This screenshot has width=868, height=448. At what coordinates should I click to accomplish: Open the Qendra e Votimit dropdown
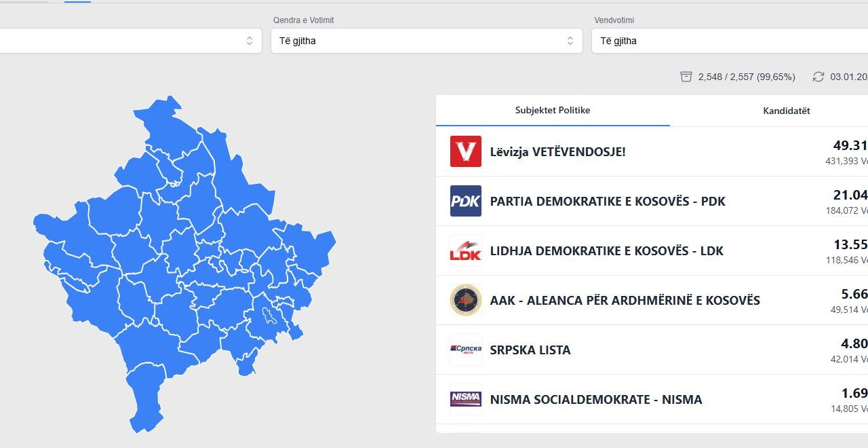[427, 41]
